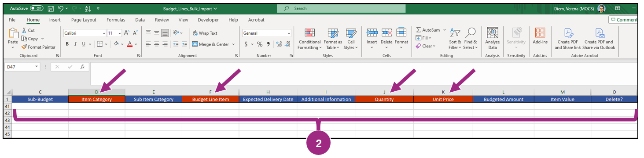Open Conditional Formatting menu
The height and width of the screenshot is (158, 644).
309,39
